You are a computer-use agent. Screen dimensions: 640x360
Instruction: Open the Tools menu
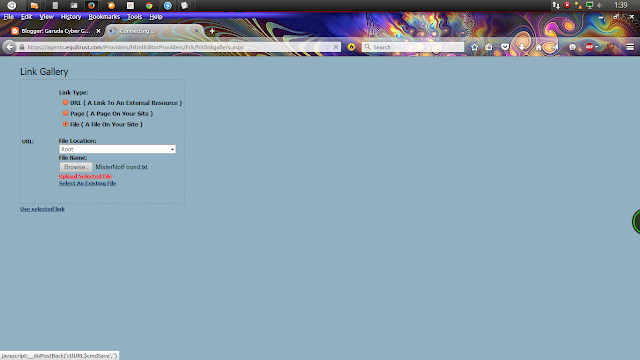pos(135,17)
